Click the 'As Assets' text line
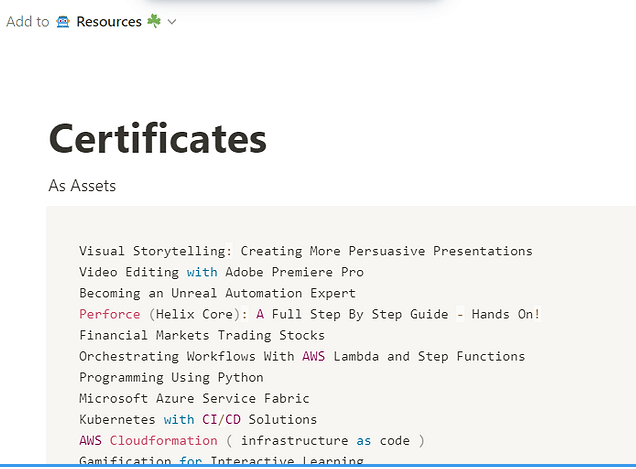This screenshot has height=469, width=636. 82,186
